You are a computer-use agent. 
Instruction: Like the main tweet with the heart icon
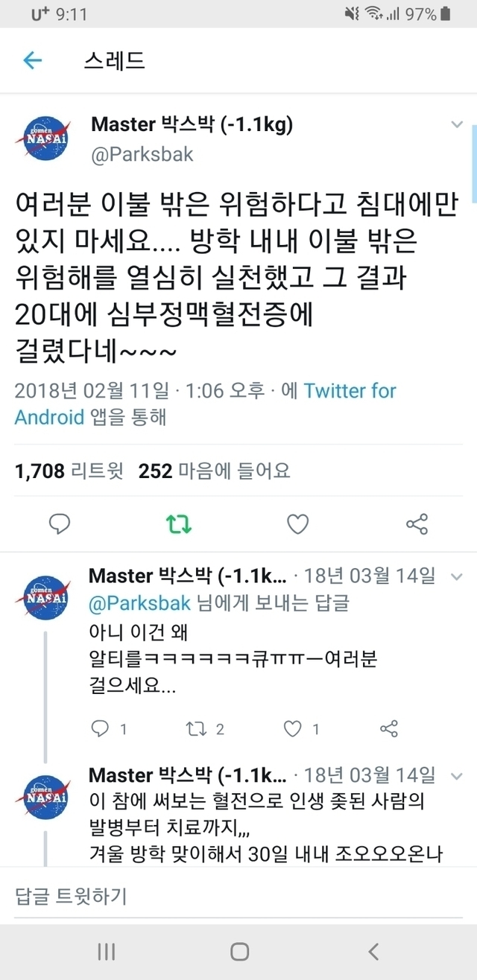[298, 524]
